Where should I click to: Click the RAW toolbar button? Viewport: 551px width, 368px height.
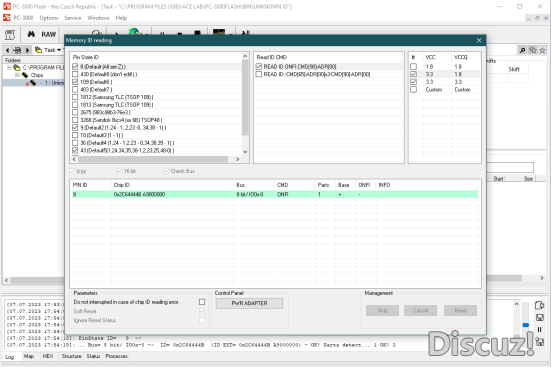(48, 34)
